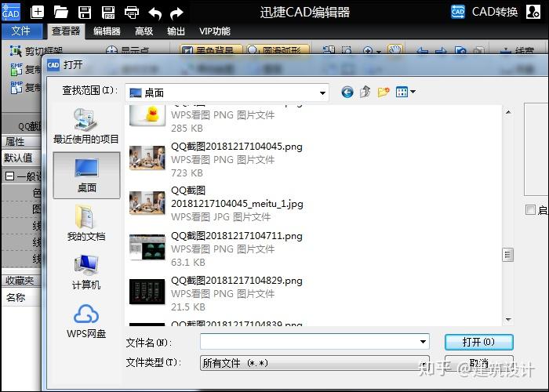Open WPS网盘 cloud location in sidebar

tap(86, 321)
